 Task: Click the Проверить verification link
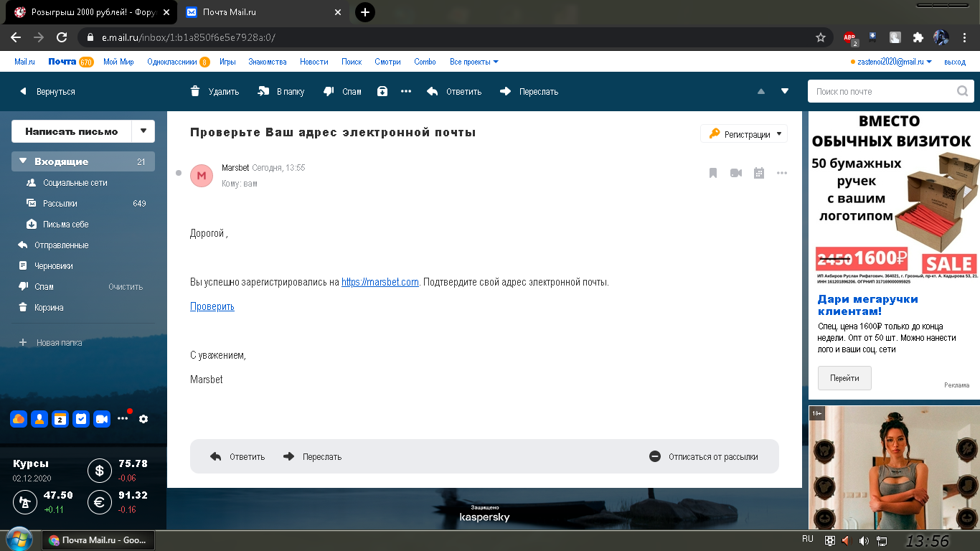tap(212, 306)
